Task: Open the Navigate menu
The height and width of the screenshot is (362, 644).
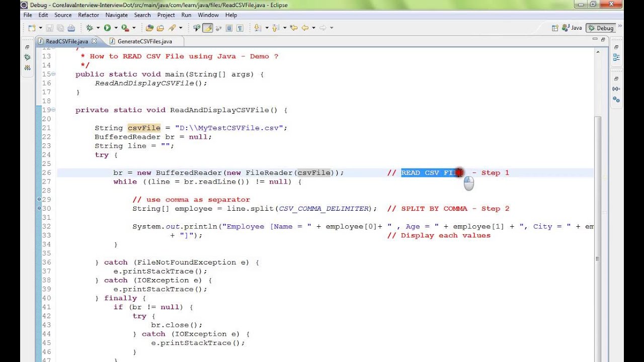Action: [117, 15]
